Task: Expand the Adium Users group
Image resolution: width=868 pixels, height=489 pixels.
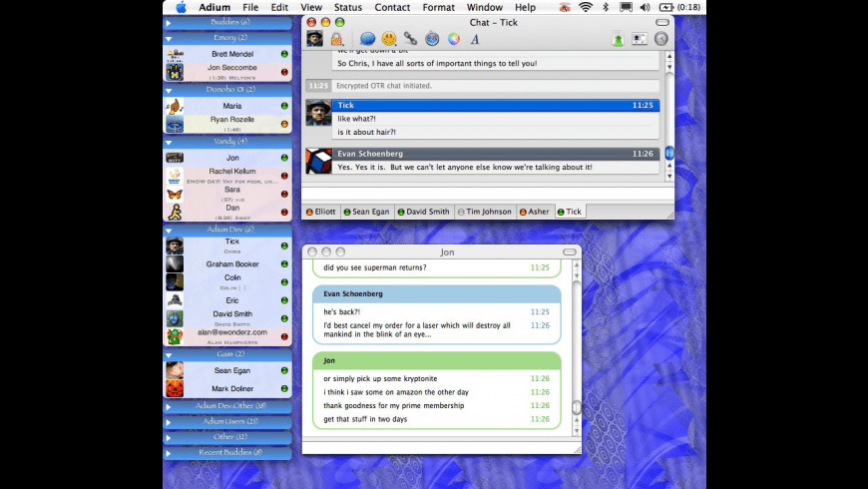Action: point(227,421)
